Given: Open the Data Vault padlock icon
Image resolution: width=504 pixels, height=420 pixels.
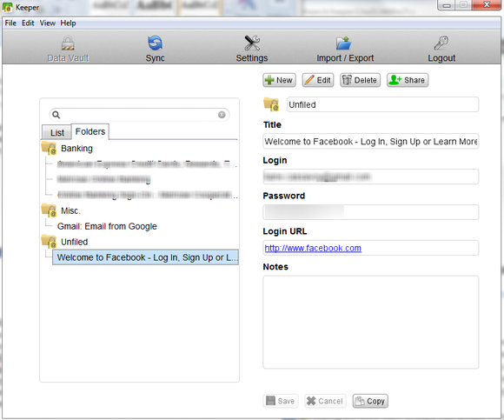Looking at the screenshot, I should (68, 43).
